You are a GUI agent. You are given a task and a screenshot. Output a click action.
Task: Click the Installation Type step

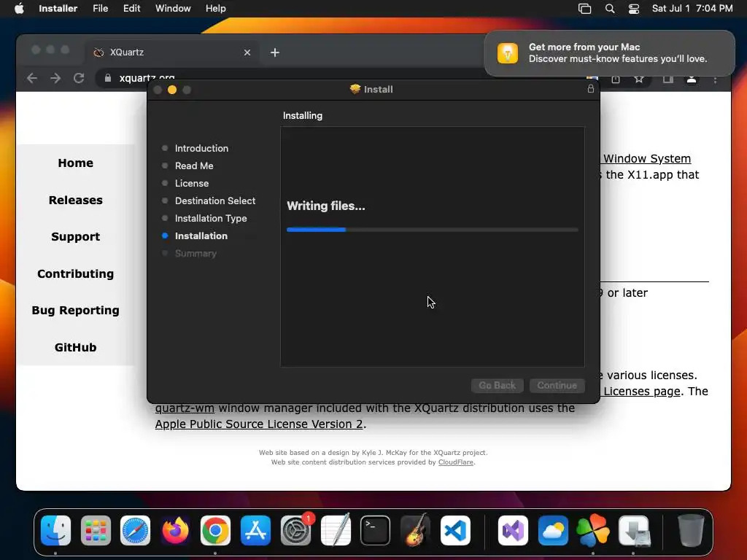[x=211, y=219]
